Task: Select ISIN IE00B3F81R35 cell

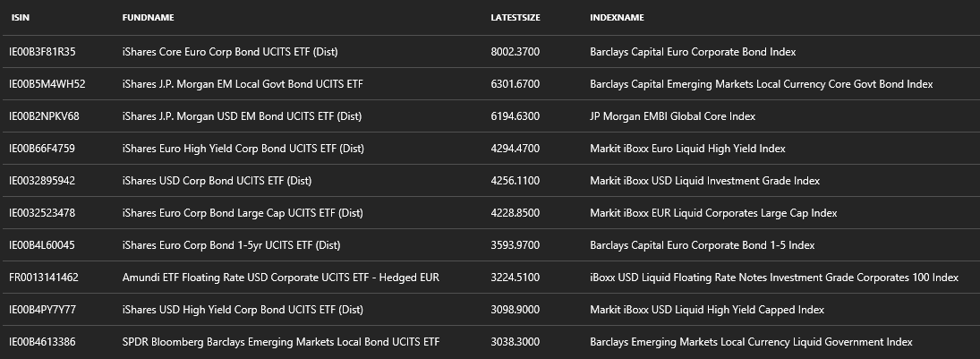Action: click(x=42, y=52)
